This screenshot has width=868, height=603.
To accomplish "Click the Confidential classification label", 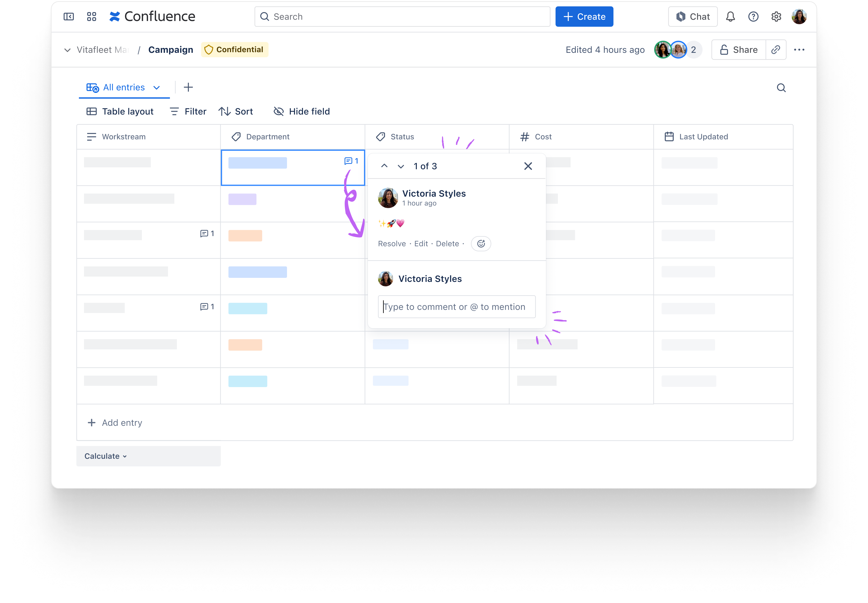I will pyautogui.click(x=234, y=49).
